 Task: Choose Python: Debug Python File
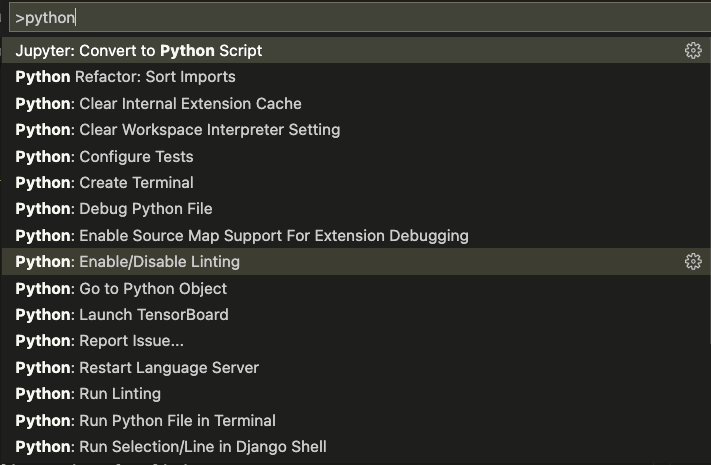(356, 209)
